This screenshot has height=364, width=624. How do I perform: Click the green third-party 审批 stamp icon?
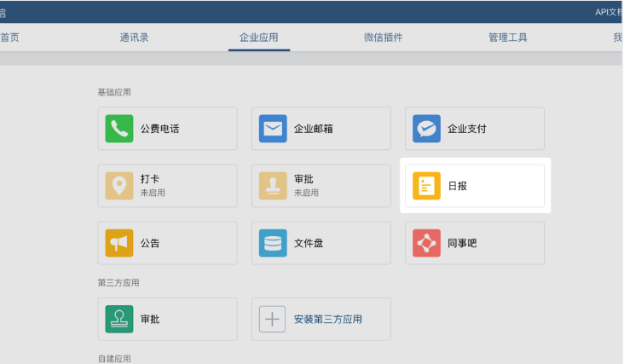pos(119,319)
